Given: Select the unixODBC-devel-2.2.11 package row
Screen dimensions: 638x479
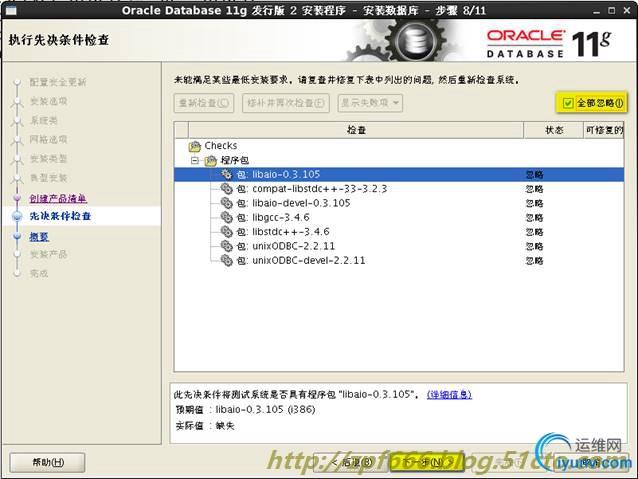Looking at the screenshot, I should coord(399,260).
